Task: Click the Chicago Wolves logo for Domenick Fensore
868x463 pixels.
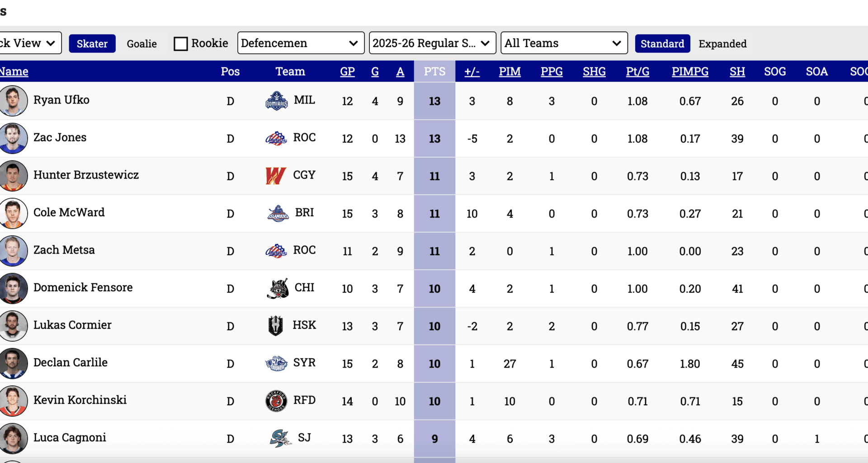Action: (277, 288)
